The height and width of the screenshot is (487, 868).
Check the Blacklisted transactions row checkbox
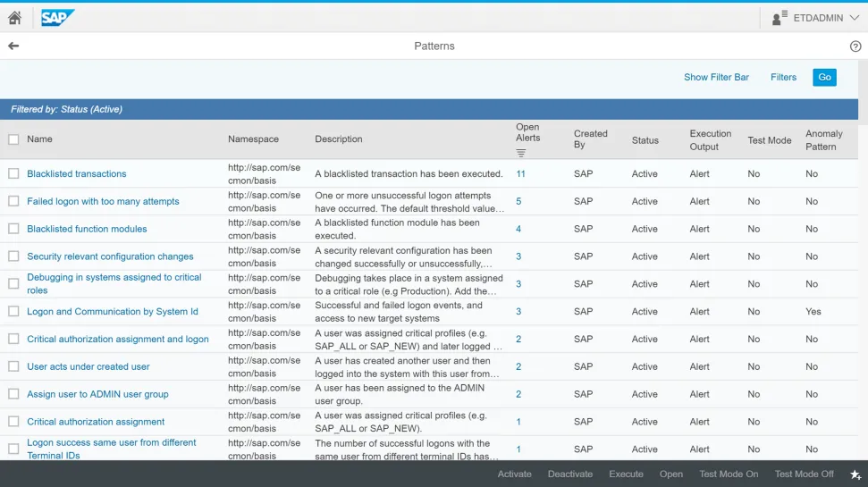pos(13,174)
